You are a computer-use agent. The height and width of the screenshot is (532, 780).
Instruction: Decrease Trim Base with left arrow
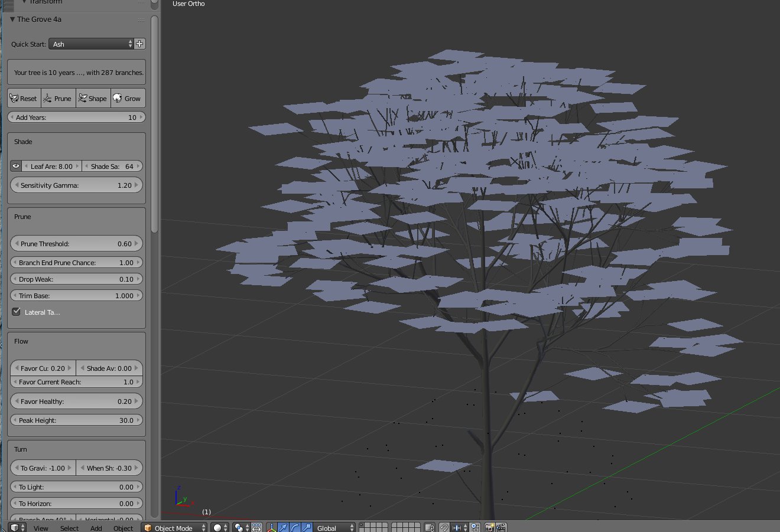pos(15,296)
